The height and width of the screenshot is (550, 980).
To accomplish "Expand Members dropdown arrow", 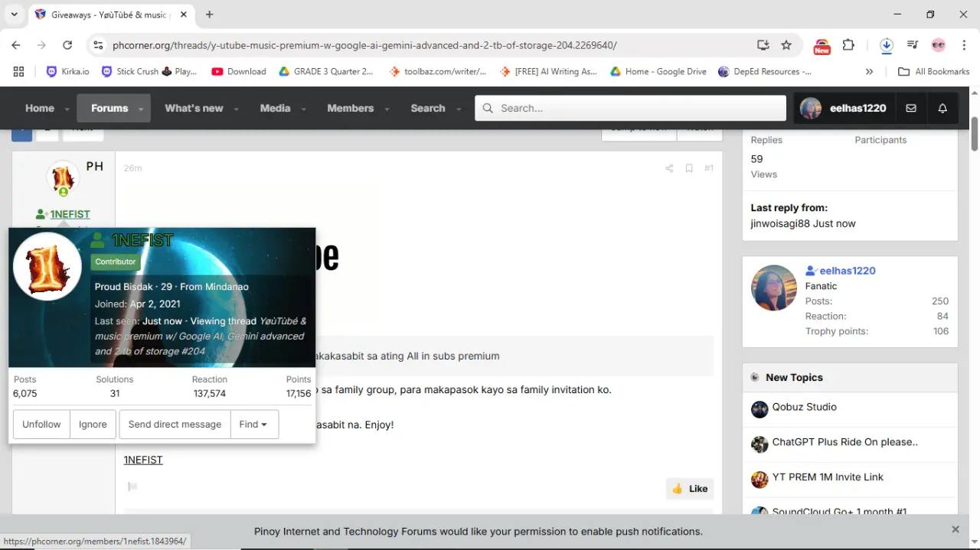I will tap(386, 109).
